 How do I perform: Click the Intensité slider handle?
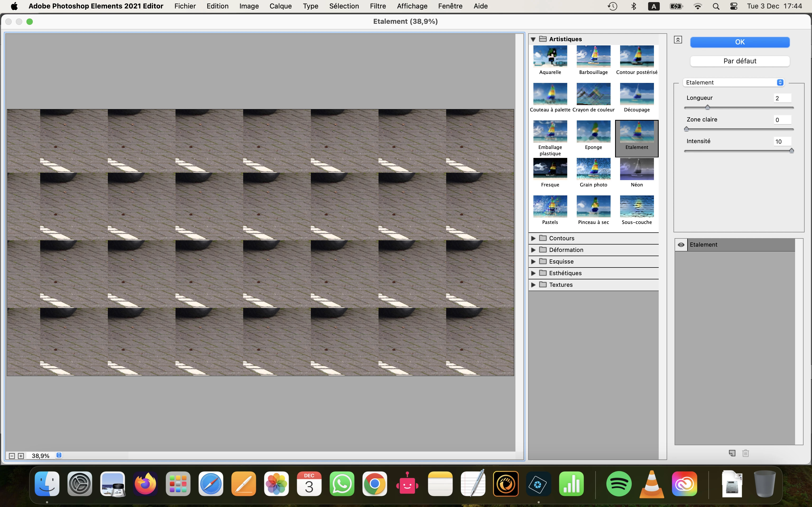tap(792, 151)
